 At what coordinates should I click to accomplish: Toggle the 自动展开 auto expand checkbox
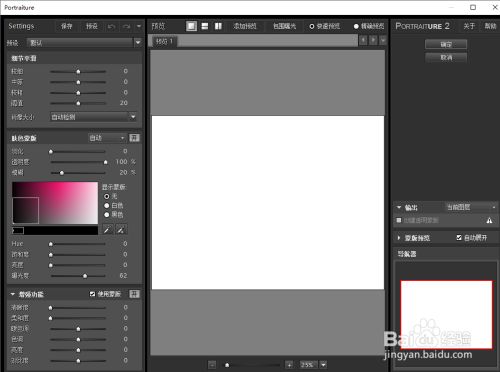(459, 238)
